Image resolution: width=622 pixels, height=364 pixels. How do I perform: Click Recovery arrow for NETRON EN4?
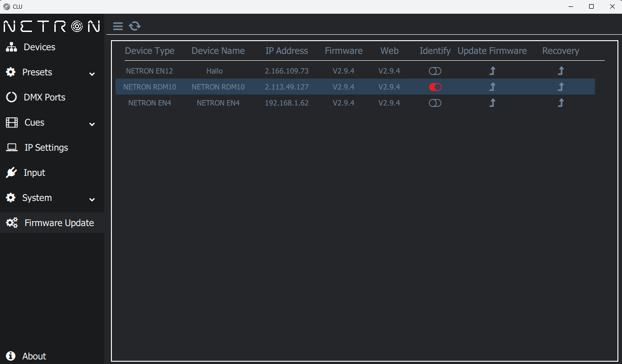[561, 103]
